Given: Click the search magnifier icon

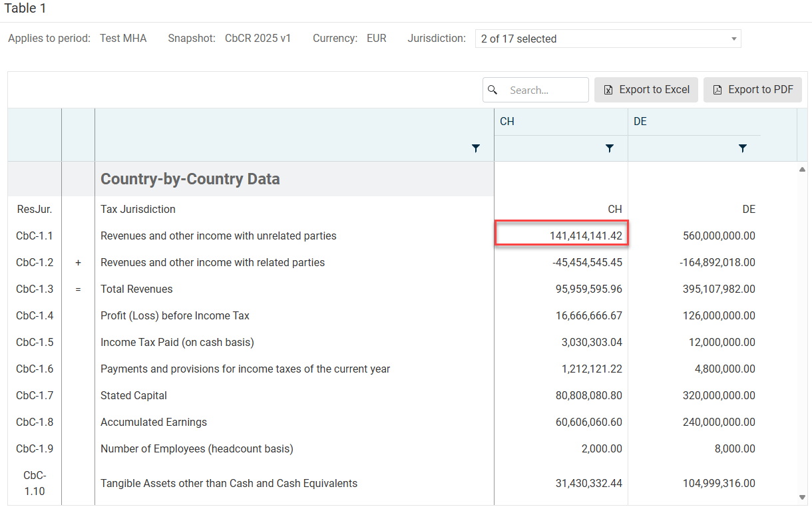Looking at the screenshot, I should (x=493, y=90).
